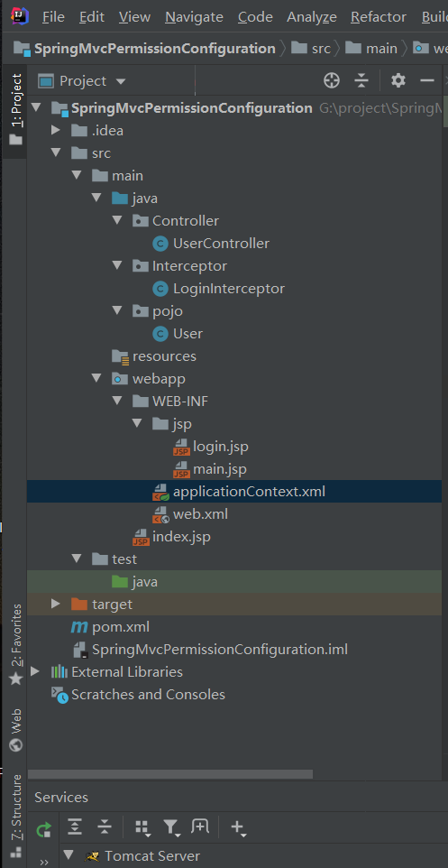Viewport: 448px width, 868px height.
Task: Collapse the pojo package
Action: [x=116, y=311]
